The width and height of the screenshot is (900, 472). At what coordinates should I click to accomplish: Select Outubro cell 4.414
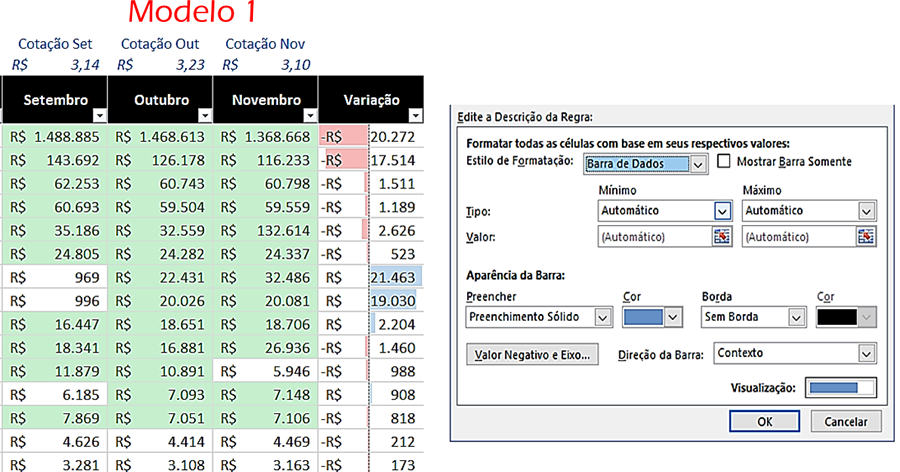(160, 442)
